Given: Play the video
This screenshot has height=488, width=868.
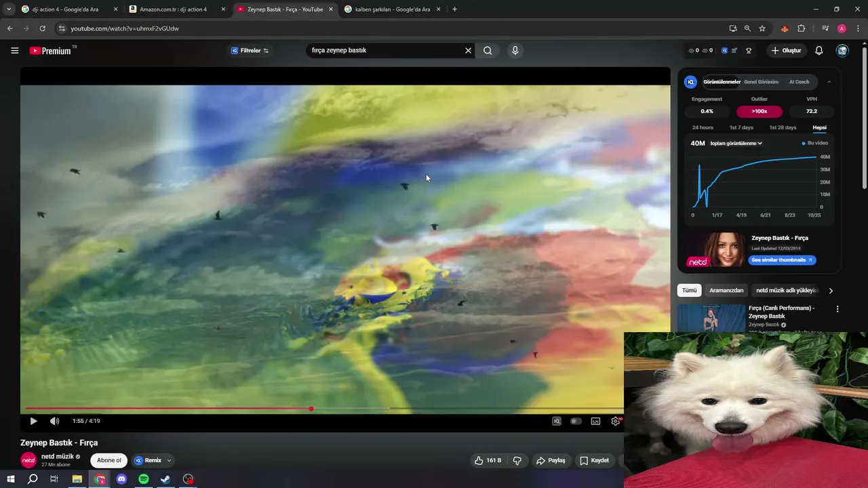Looking at the screenshot, I should [x=33, y=421].
